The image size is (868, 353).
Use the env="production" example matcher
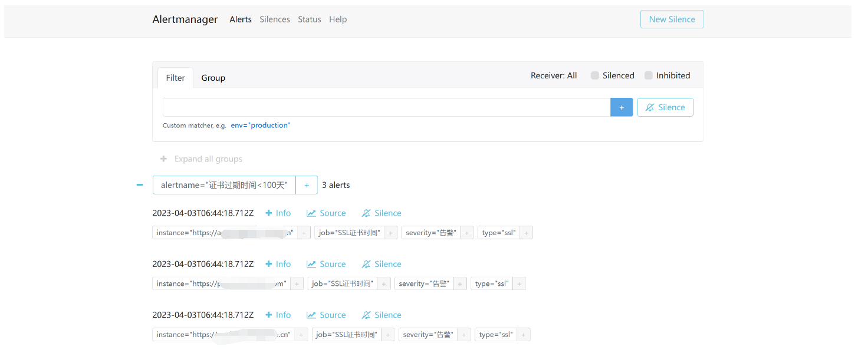tap(261, 126)
